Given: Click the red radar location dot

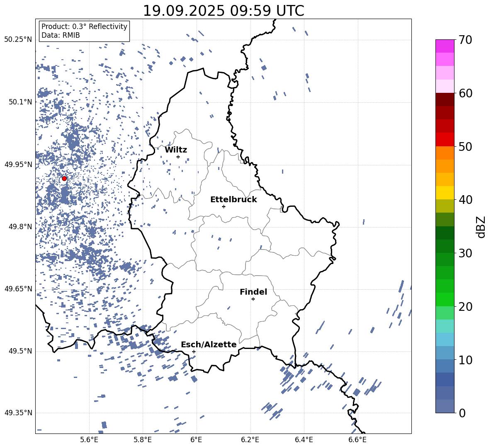Looking at the screenshot, I should (64, 178).
